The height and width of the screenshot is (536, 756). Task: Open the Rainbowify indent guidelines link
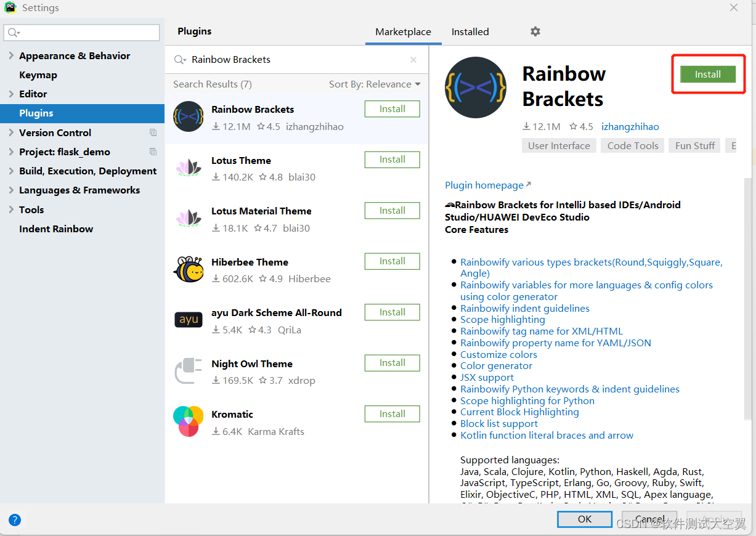pyautogui.click(x=525, y=308)
